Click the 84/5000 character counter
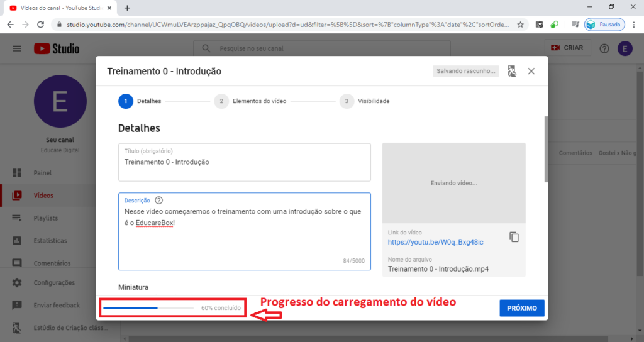The image size is (644, 342). pyautogui.click(x=353, y=261)
